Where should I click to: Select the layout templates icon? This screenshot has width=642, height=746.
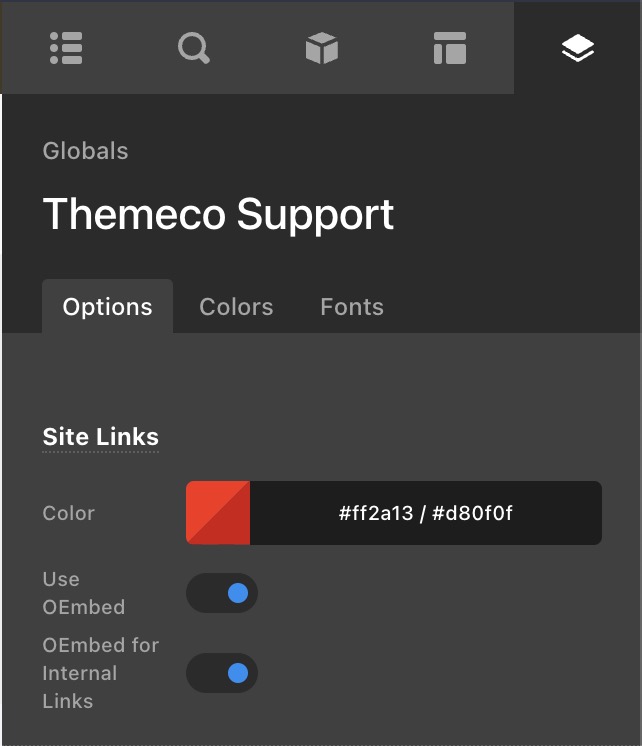click(x=450, y=48)
